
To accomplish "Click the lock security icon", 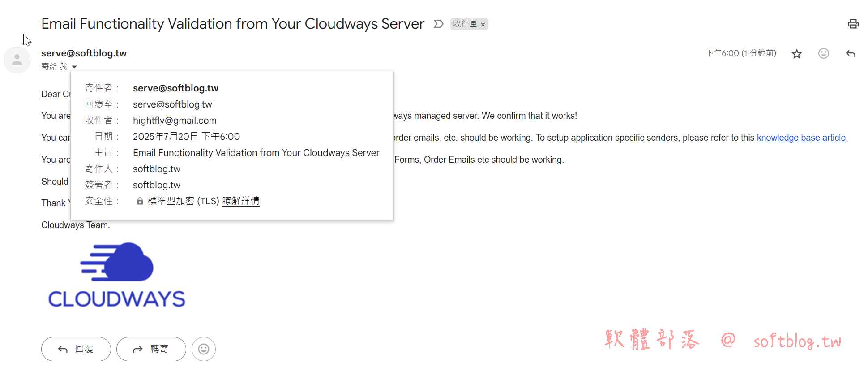I will coord(140,201).
